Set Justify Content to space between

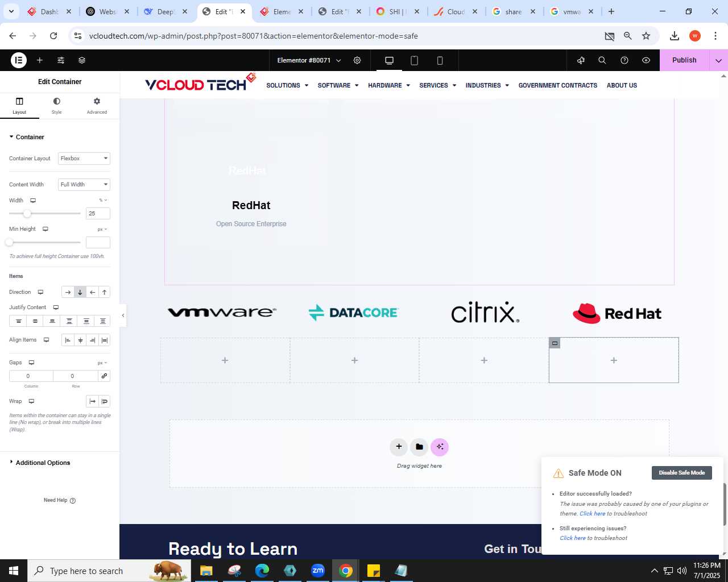pyautogui.click(x=69, y=321)
